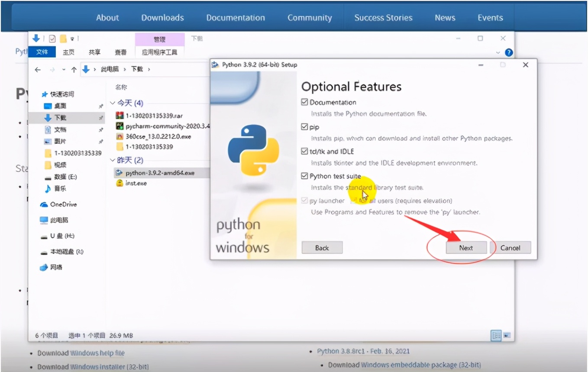This screenshot has height=372, width=588.
Task: Toggle the Python test suite checkbox
Action: [304, 176]
